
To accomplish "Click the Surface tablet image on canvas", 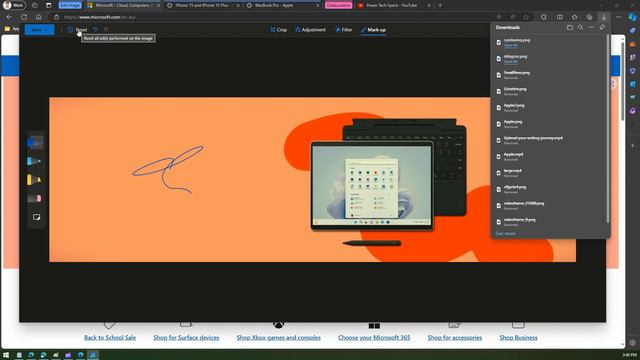I will point(372,186).
